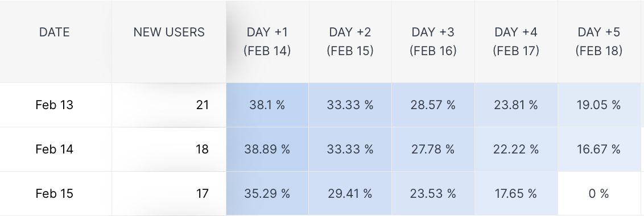
Task: Select the DAY +5 (FEB 18) header
Action: click(x=599, y=41)
